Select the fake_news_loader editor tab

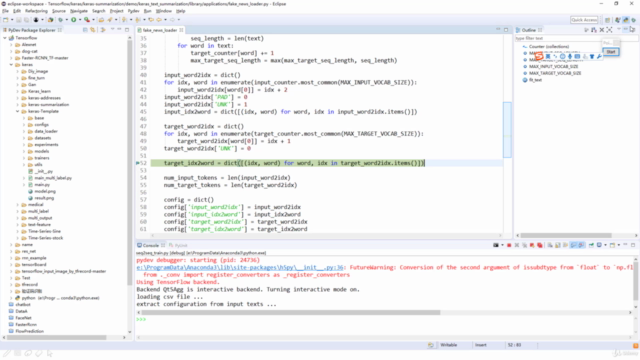pyautogui.click(x=160, y=30)
